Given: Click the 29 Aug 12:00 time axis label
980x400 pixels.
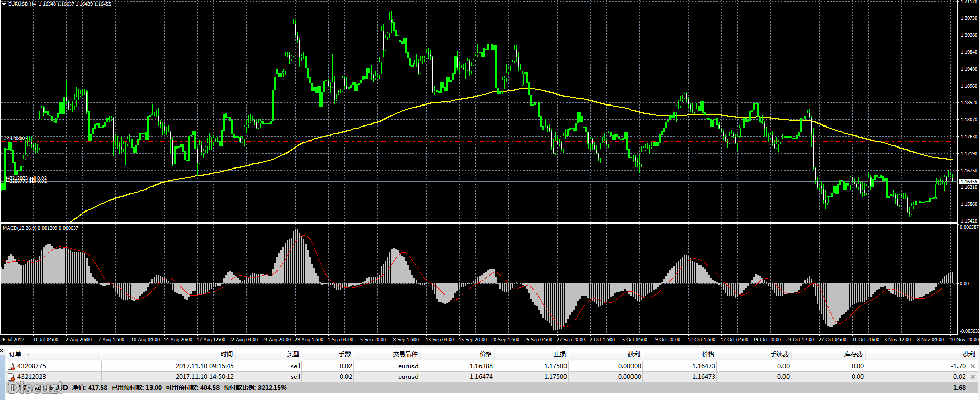Looking at the screenshot, I should pyautogui.click(x=309, y=340).
